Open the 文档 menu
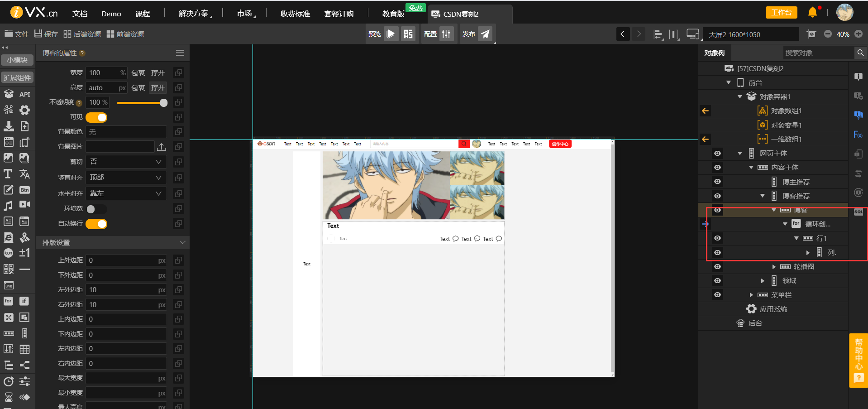 pos(80,14)
